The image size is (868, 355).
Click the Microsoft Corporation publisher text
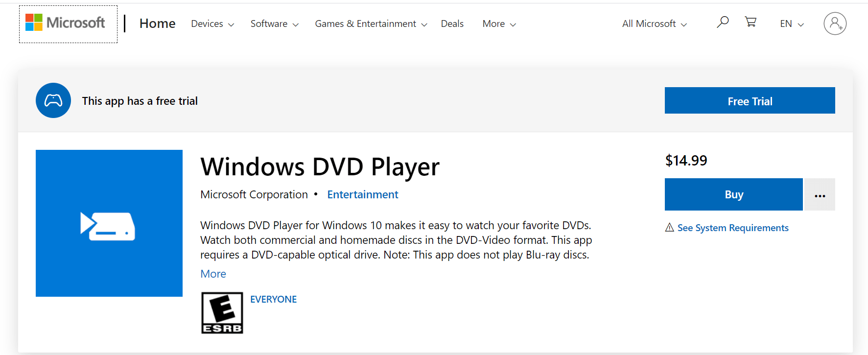(x=254, y=194)
